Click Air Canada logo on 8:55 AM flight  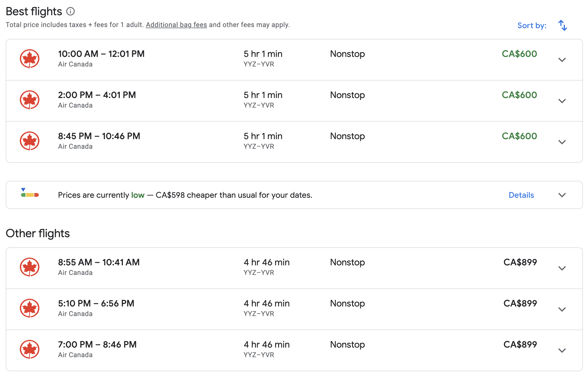pos(30,267)
